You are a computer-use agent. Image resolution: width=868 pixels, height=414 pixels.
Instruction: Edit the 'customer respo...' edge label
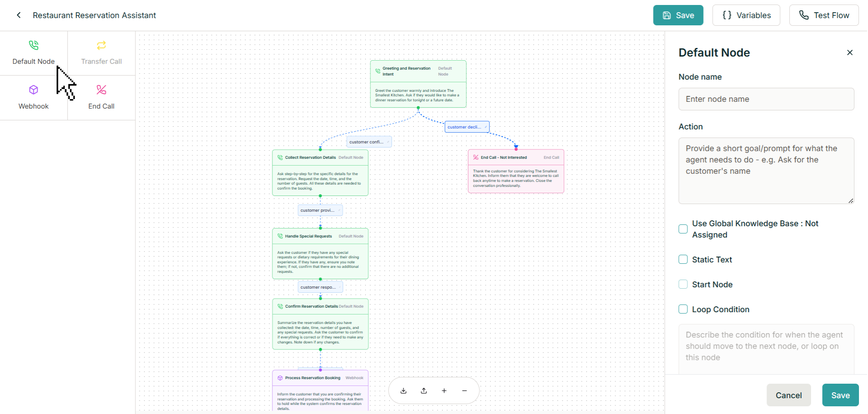tap(320, 287)
